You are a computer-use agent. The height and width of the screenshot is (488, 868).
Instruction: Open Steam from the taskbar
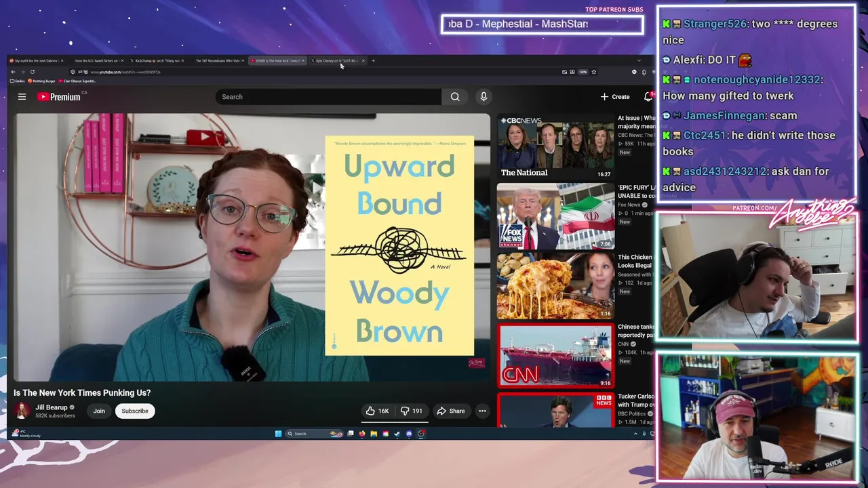pyautogui.click(x=397, y=434)
